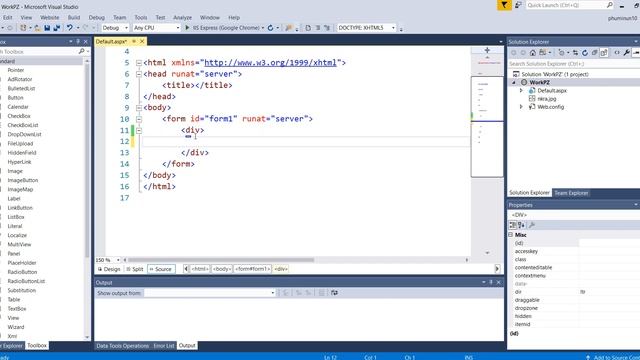Image resolution: width=640 pixels, height=360 pixels.
Task: Open Properties wrench in Solution Explorer toolbar
Action: click(x=627, y=53)
